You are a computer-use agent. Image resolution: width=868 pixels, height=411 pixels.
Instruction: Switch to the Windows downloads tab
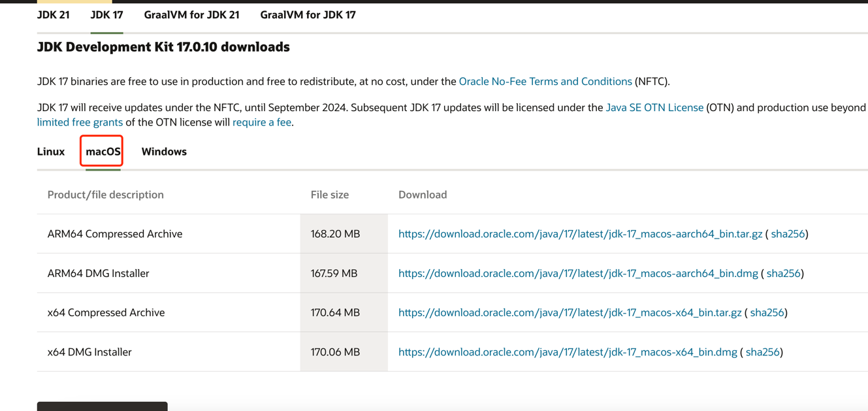164,152
